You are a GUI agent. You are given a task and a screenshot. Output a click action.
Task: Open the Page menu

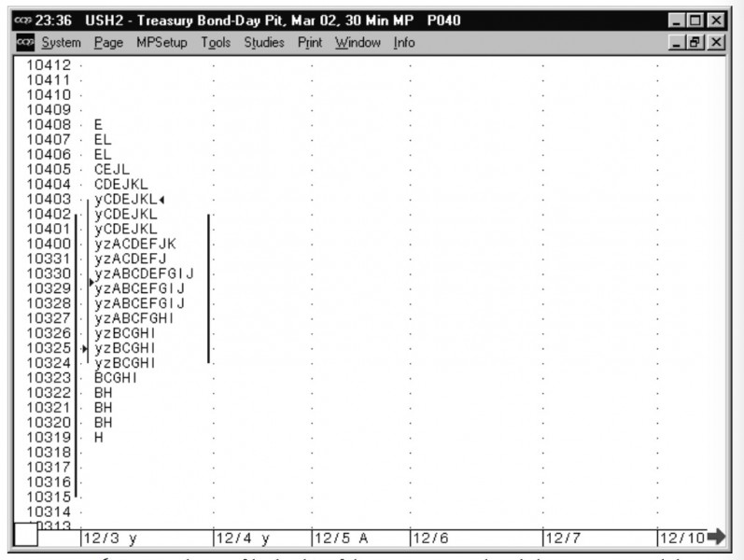point(108,42)
